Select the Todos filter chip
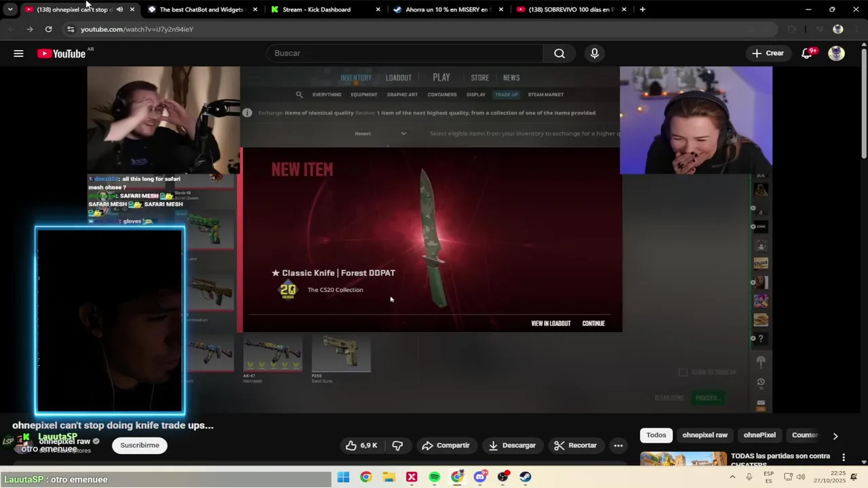The height and width of the screenshot is (488, 868). (656, 435)
